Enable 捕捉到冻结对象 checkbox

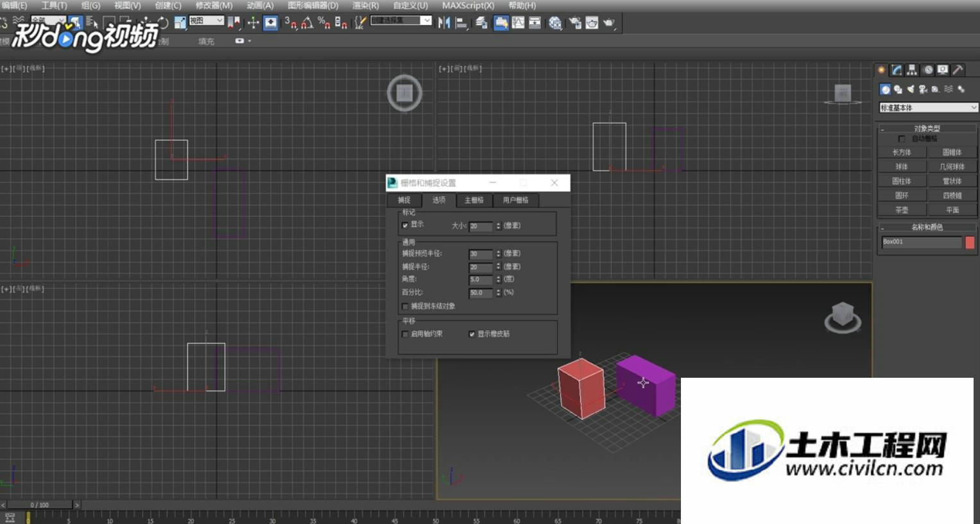[x=405, y=307]
